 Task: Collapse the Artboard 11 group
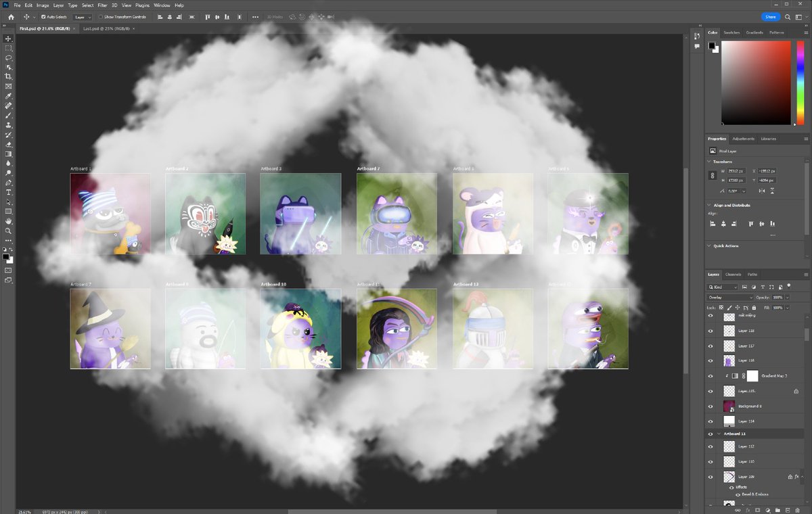click(x=719, y=433)
